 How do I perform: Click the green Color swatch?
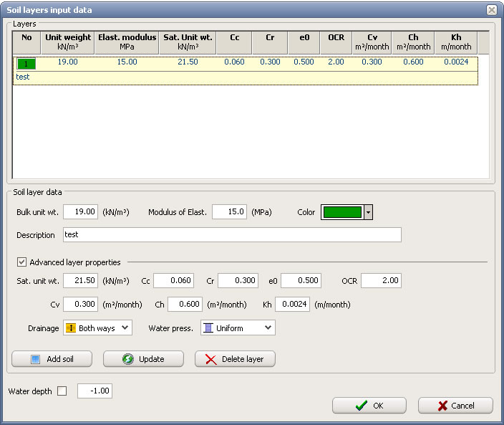342,212
